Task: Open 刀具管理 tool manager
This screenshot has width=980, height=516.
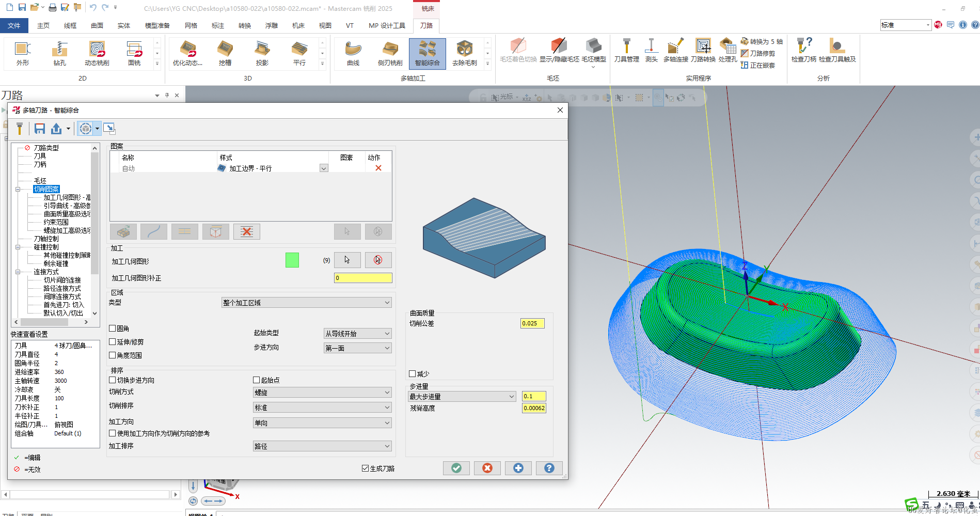Action: (626, 50)
